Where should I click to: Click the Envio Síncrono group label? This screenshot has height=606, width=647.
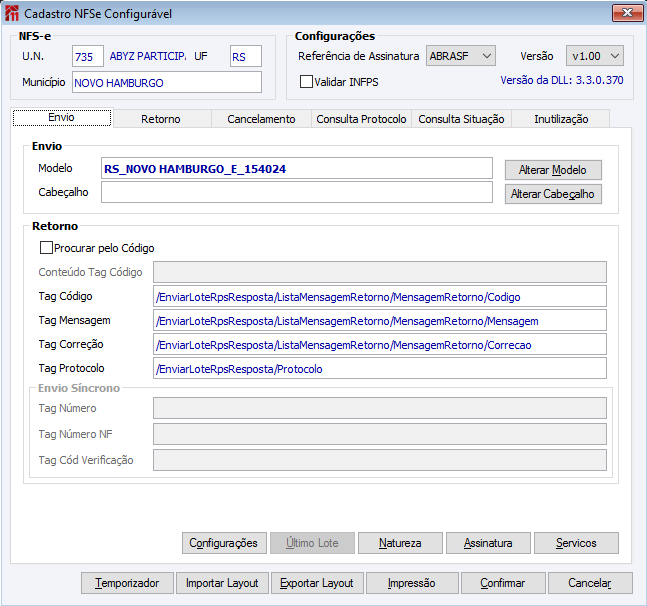coord(79,388)
